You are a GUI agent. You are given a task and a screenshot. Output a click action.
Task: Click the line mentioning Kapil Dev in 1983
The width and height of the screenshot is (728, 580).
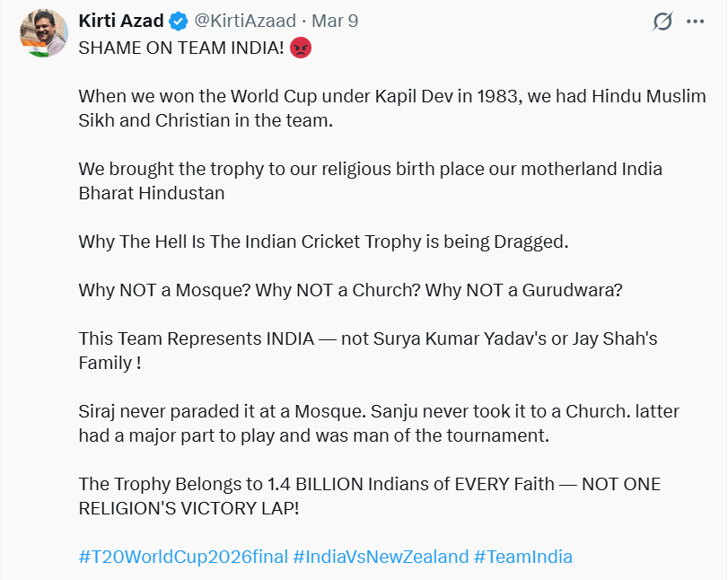[x=391, y=96]
